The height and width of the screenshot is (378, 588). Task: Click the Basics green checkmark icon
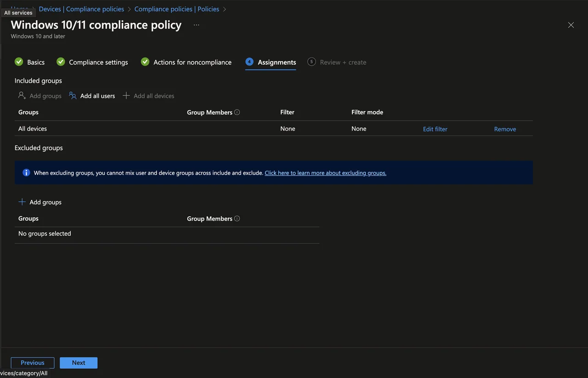coord(19,62)
